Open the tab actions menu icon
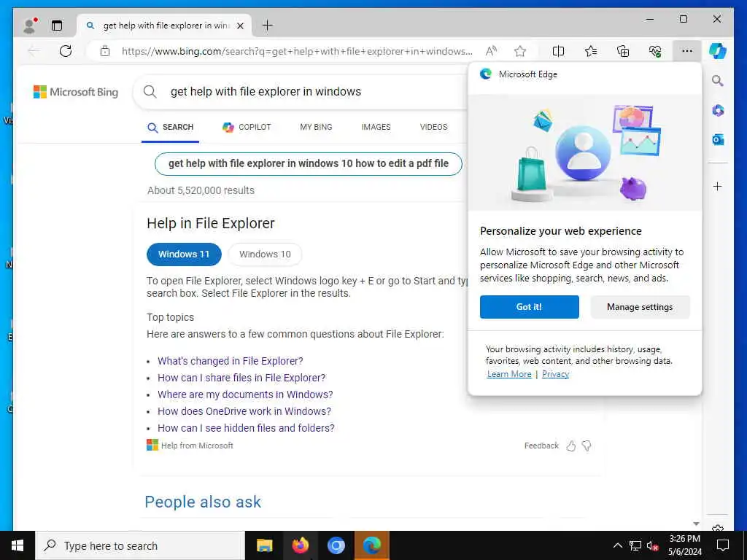Viewport: 747px width, 560px height. [x=57, y=26]
